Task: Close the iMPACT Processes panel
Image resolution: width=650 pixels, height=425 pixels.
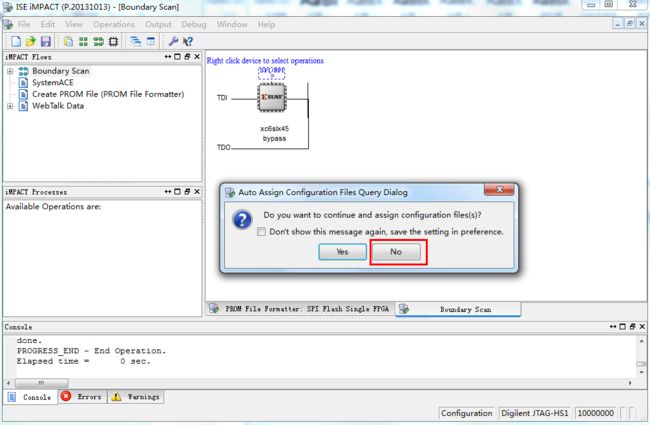Action: tap(197, 192)
